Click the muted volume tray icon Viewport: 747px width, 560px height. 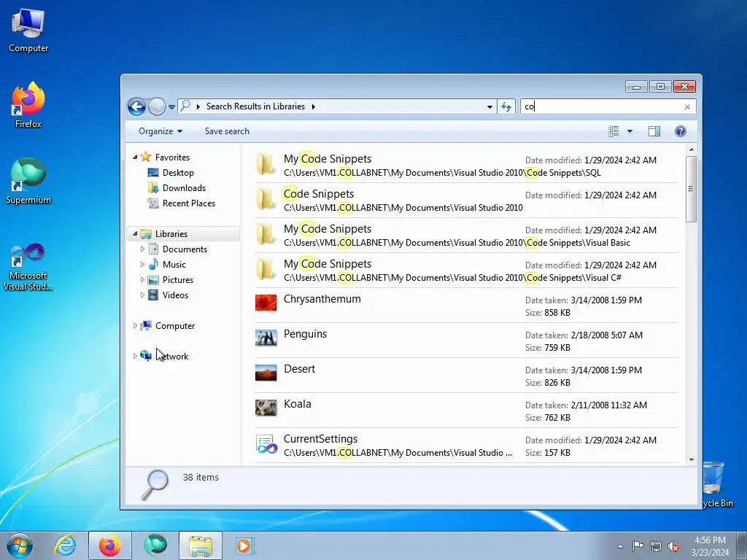pos(673,546)
